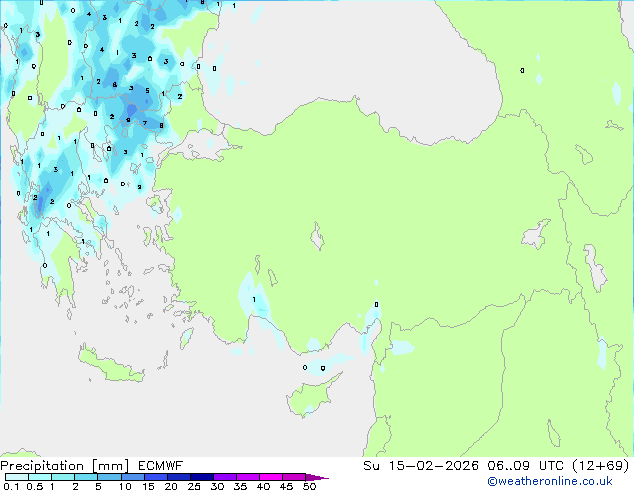
Task: Click the legend tick label '40'
Action: (x=263, y=486)
